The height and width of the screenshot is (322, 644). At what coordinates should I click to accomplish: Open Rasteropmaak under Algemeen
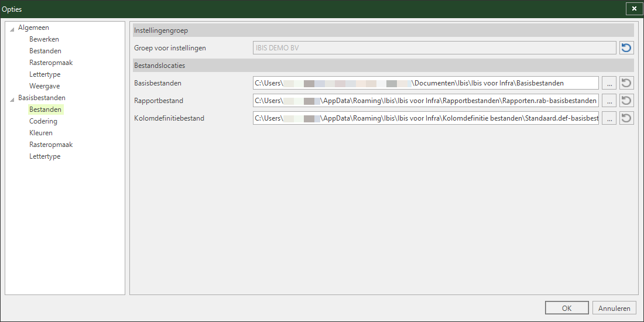(51, 63)
